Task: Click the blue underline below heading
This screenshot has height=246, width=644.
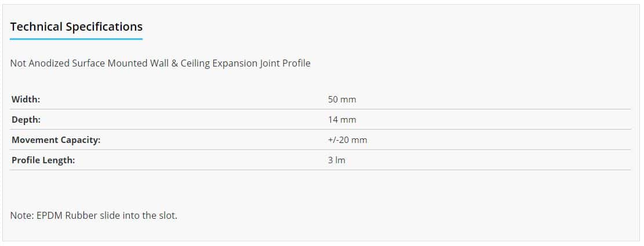Action: [77, 39]
